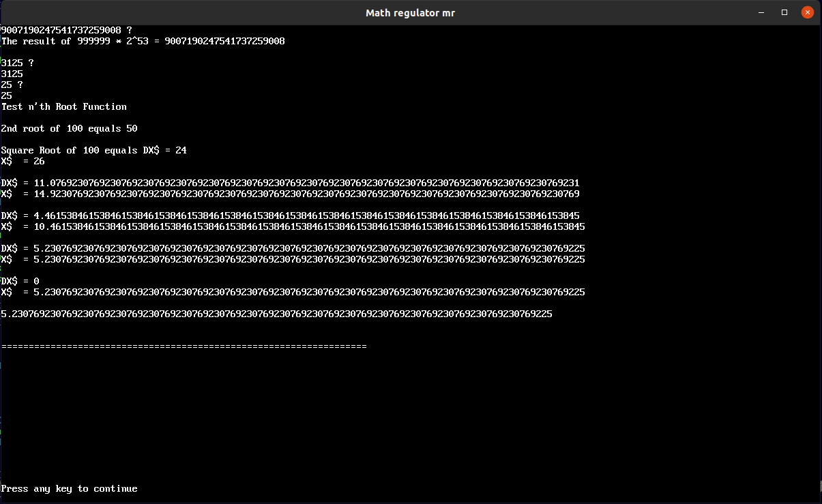Click 'The result of 999999 * 2^53' line
Image resolution: width=822 pixels, height=504 pixels.
(x=143, y=41)
